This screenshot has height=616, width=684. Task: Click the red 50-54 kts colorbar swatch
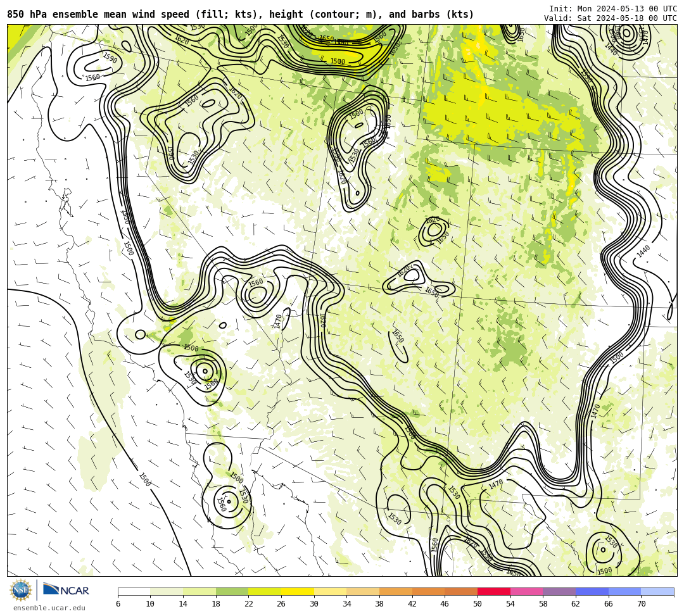coord(494,591)
